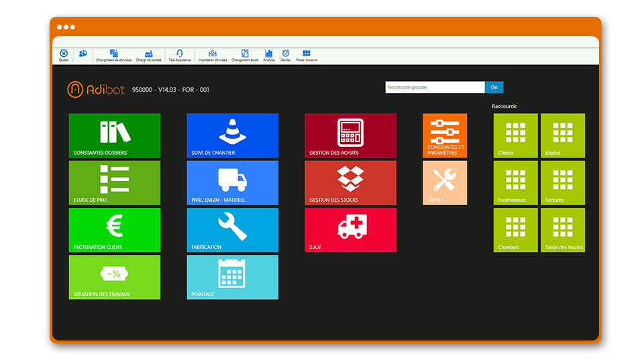This screenshot has height=362, width=644.
Task: Click the Quitter toolbar icon
Action: tap(64, 54)
